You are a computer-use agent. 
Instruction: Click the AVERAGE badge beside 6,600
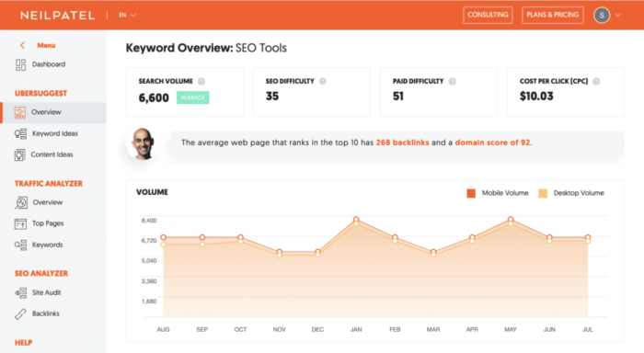(192, 97)
